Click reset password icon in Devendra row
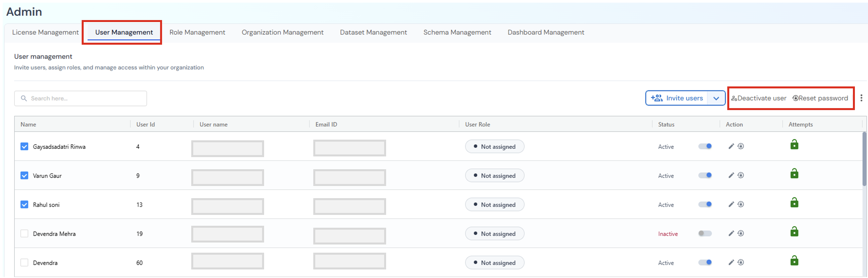Screen dimensions: 868x278 (x=741, y=263)
